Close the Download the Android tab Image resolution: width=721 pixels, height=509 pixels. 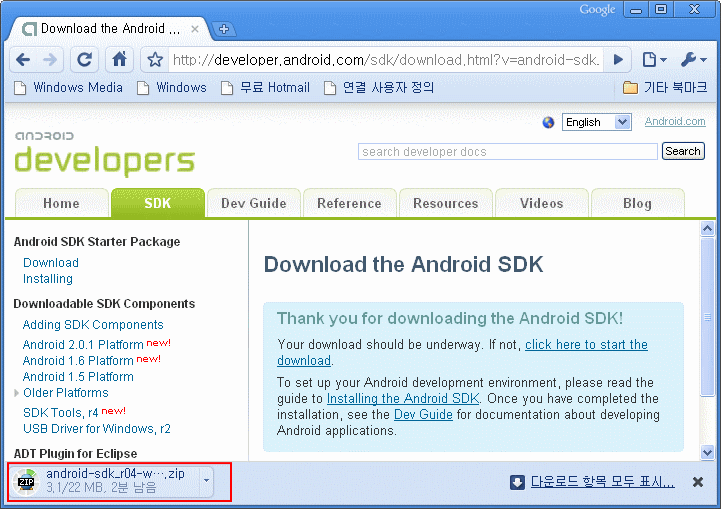[195, 29]
